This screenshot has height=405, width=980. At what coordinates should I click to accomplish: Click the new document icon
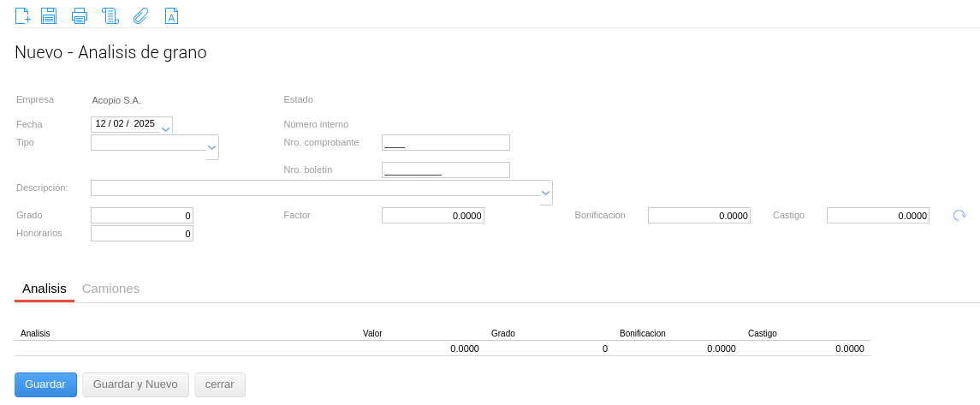click(x=23, y=15)
